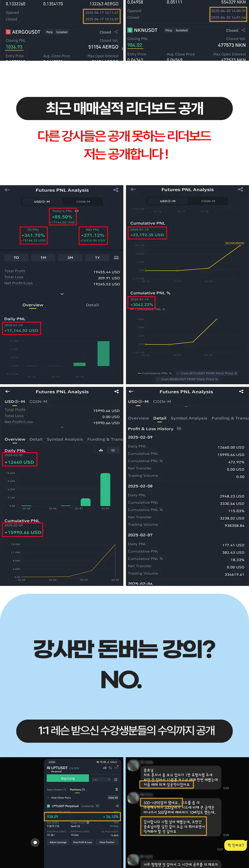Click the share icon on AERGOUSDT card
This screenshot has height=868, width=249.
116,32
